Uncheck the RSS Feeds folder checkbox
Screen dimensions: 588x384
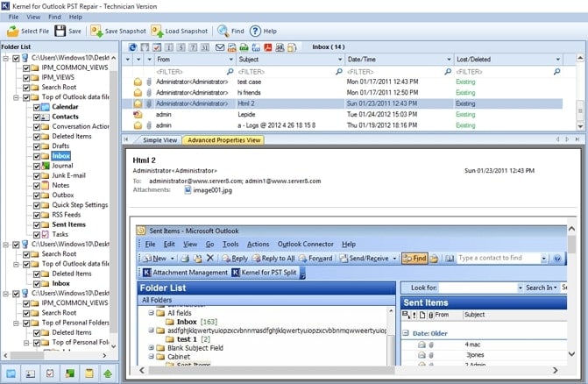pyautogui.click(x=37, y=216)
